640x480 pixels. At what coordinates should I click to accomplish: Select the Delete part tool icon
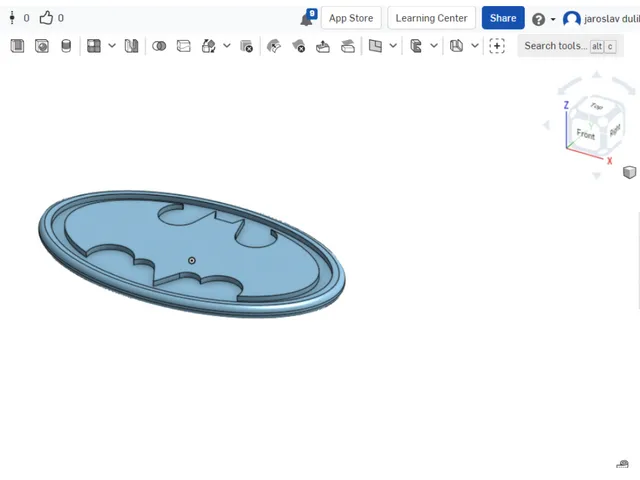(247, 46)
